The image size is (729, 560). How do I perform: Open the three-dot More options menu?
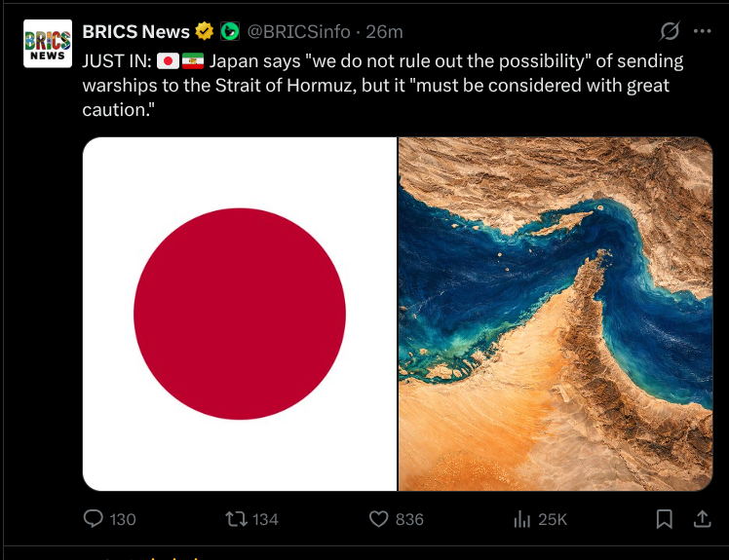click(702, 31)
